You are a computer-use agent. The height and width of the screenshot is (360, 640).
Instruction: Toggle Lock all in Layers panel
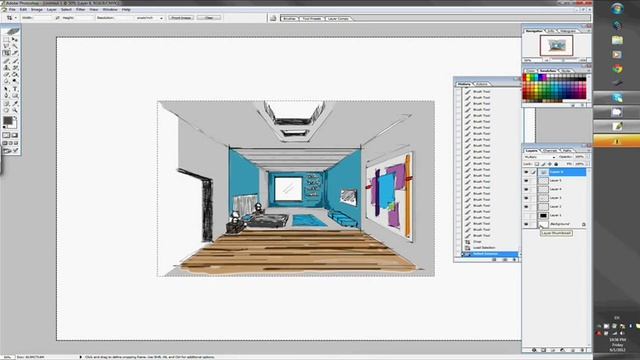[556, 164]
